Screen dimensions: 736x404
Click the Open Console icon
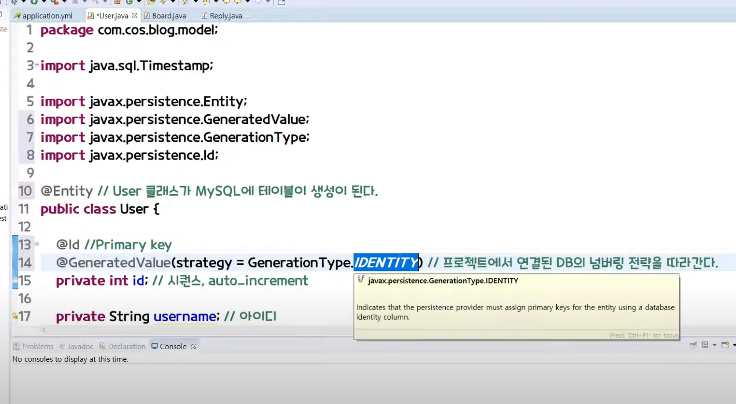point(725,345)
